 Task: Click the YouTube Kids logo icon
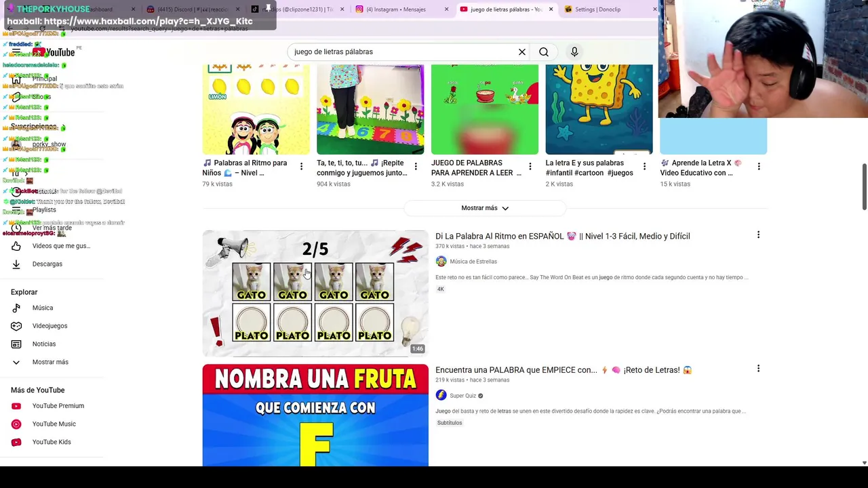coord(16,442)
